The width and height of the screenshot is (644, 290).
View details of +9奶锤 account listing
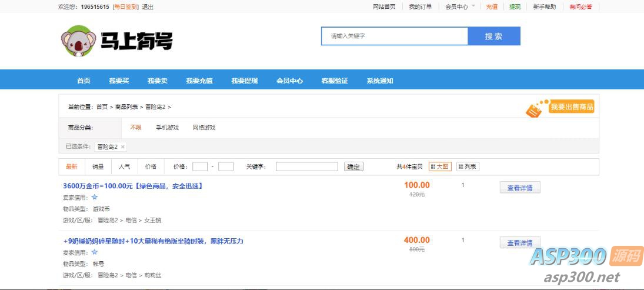click(520, 243)
